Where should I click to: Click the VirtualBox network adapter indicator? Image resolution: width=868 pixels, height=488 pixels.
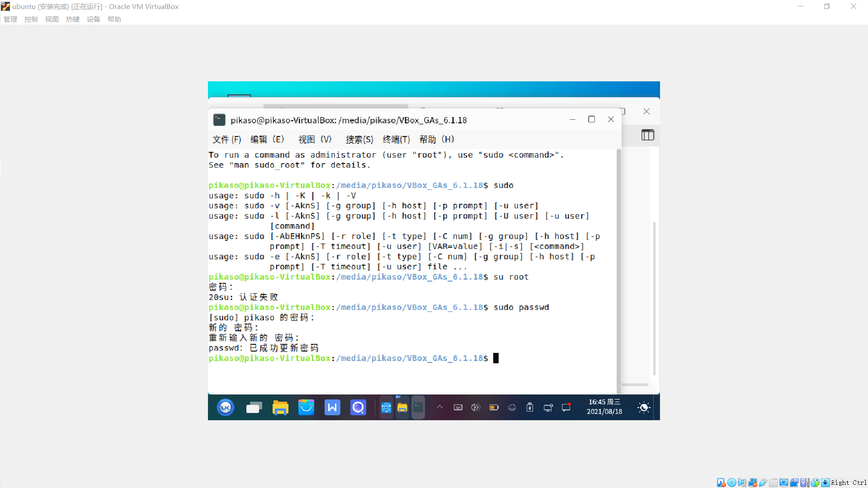coord(753,483)
